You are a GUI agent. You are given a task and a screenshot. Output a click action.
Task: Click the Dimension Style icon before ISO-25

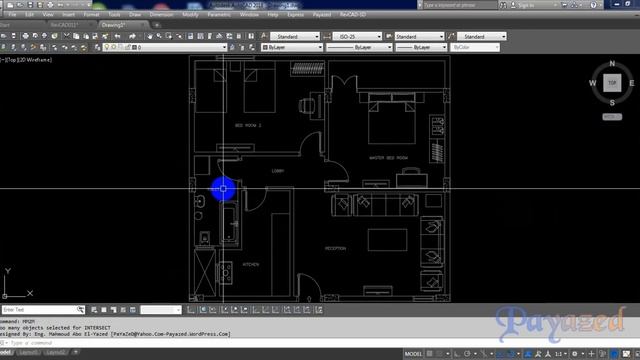pos(327,36)
